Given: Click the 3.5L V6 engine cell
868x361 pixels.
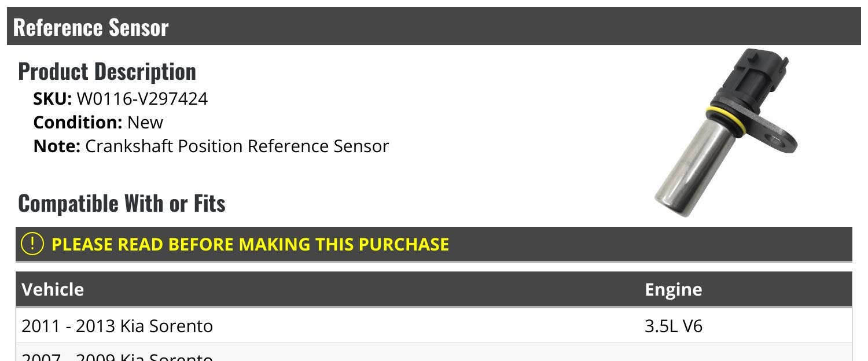Looking at the screenshot, I should 673,326.
